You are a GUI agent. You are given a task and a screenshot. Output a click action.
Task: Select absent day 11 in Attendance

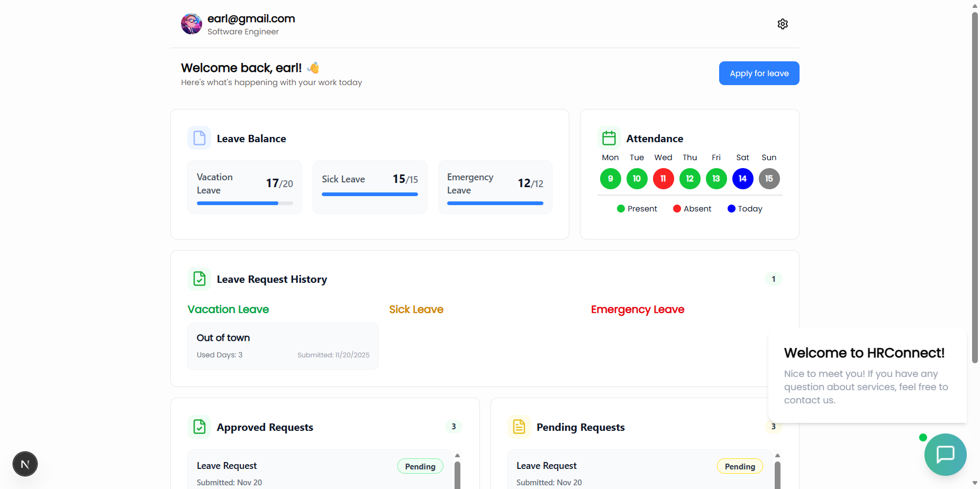point(663,179)
